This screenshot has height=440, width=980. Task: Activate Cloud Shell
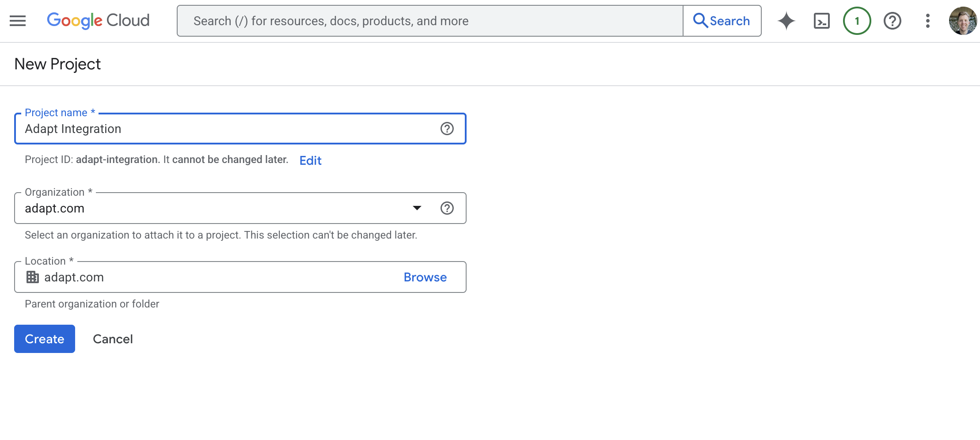[x=822, y=20]
